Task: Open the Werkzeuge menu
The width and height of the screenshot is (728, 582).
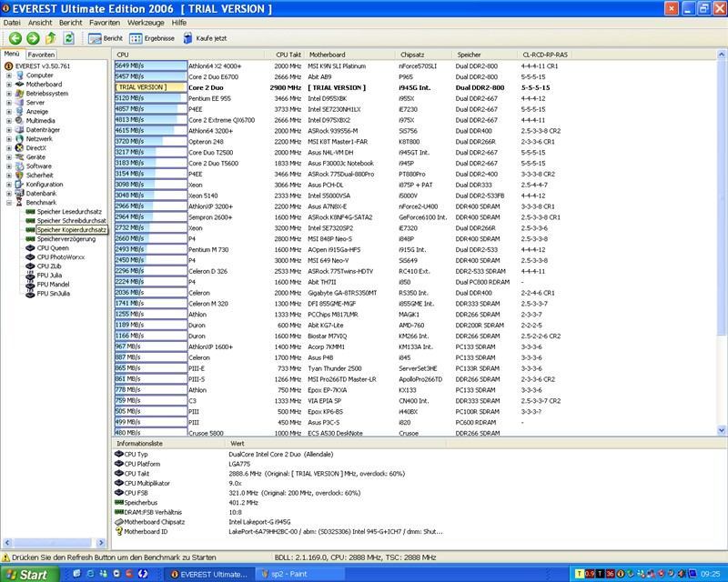Action: click(146, 22)
